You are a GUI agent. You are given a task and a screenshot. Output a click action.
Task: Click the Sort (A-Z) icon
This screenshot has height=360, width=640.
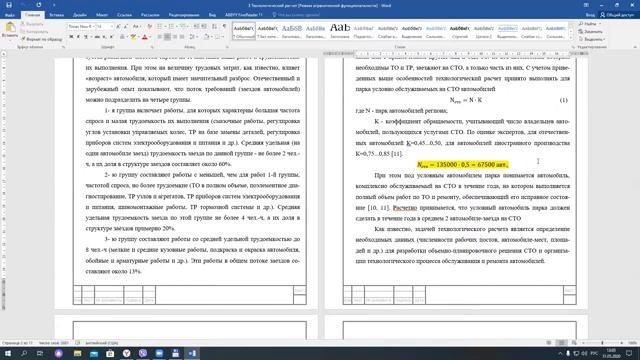214,27
